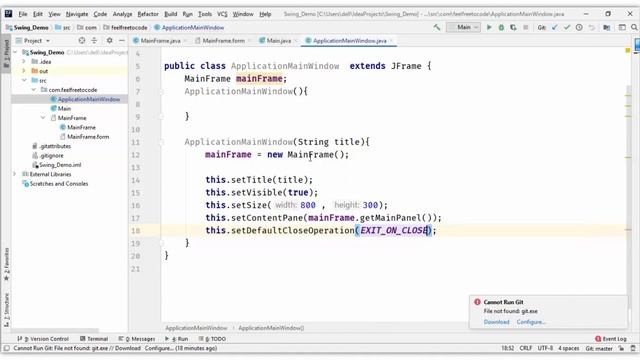Switch to MainFrame.form tab

coord(224,40)
